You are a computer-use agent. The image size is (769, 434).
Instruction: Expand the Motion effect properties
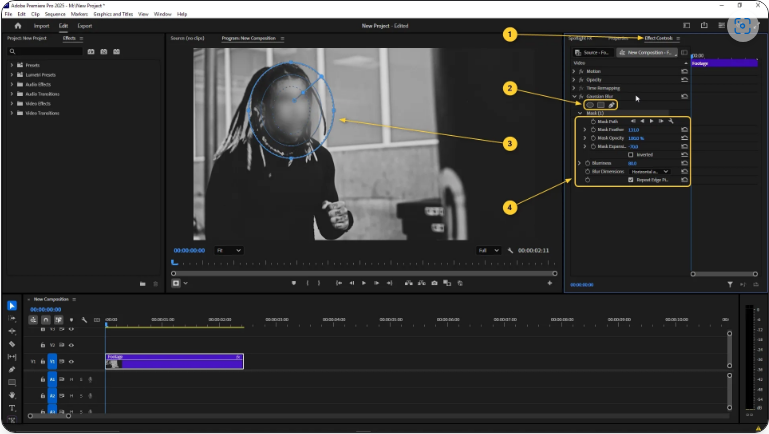(x=574, y=71)
